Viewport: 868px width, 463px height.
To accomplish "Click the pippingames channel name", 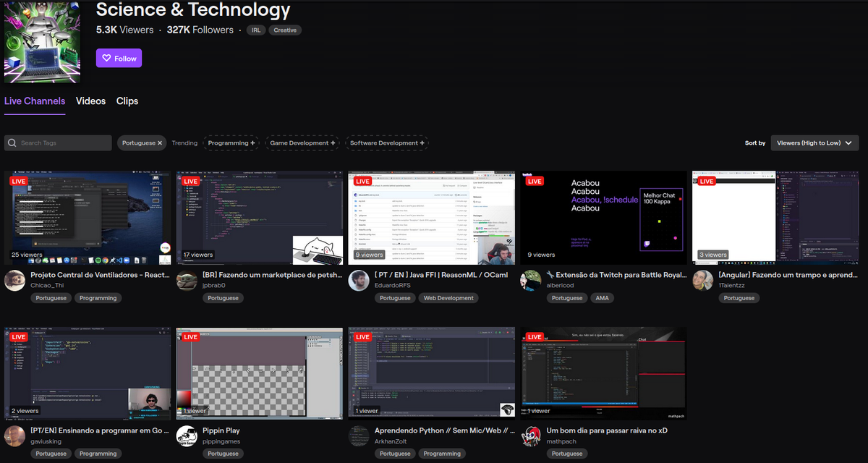I will click(x=221, y=441).
